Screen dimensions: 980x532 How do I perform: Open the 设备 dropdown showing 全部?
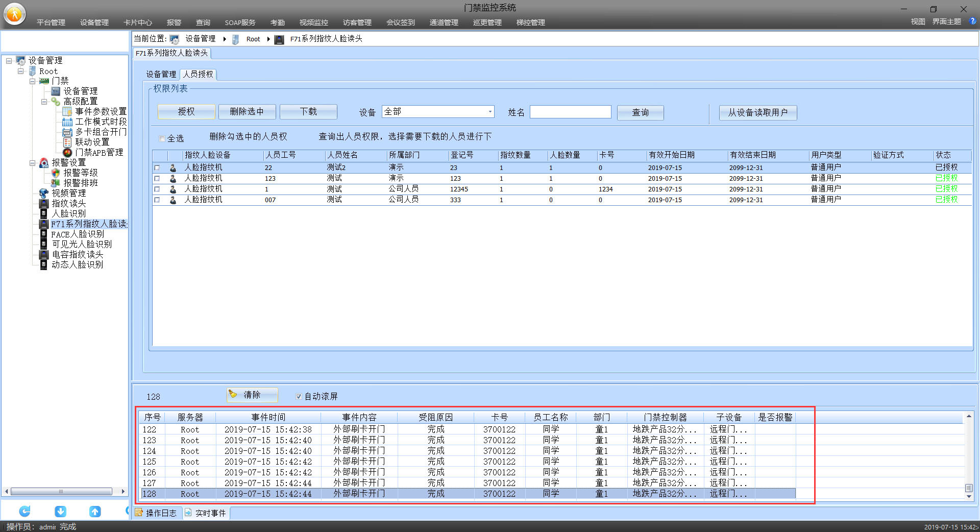(x=490, y=111)
